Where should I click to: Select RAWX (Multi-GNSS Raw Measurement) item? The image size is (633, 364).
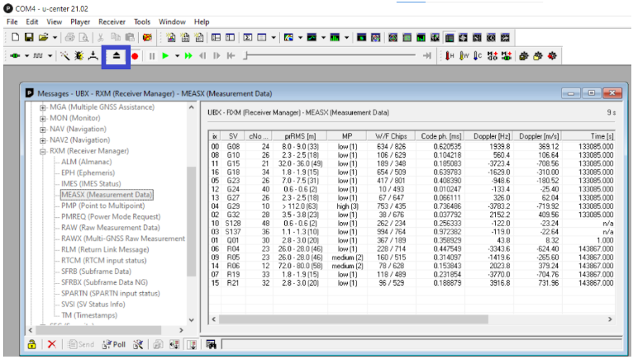tap(123, 239)
